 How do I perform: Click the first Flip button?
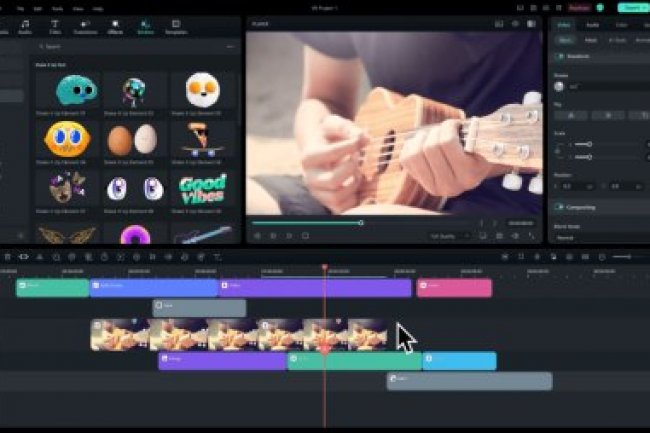(x=571, y=116)
